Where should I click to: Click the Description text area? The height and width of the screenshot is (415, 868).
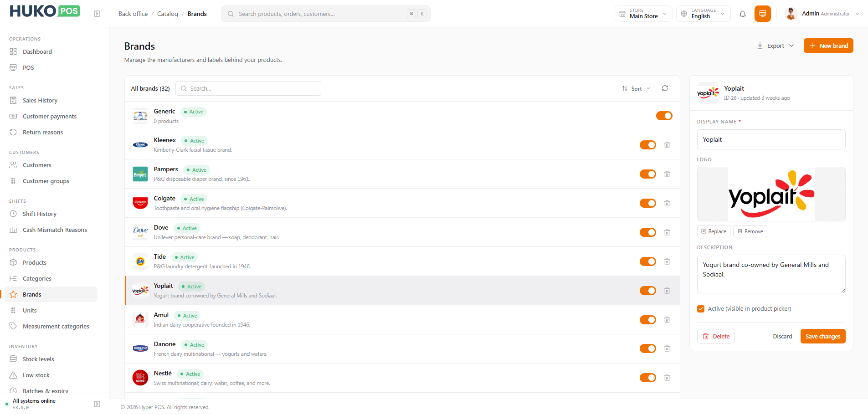(x=771, y=274)
